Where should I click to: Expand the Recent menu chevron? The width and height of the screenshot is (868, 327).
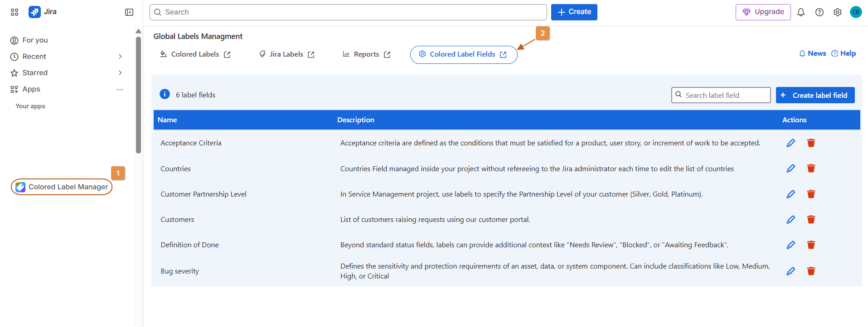(120, 57)
